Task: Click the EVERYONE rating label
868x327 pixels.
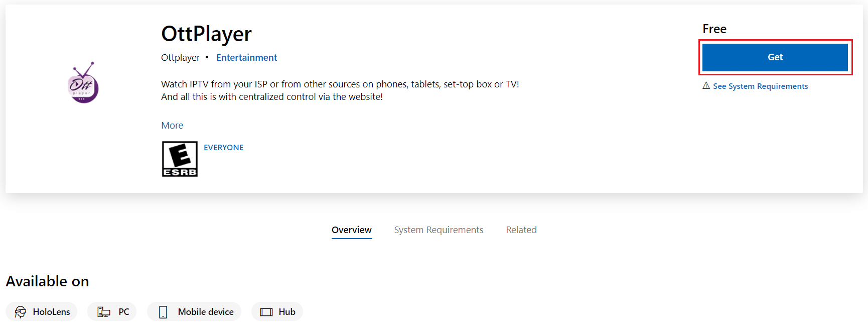Action: [224, 147]
